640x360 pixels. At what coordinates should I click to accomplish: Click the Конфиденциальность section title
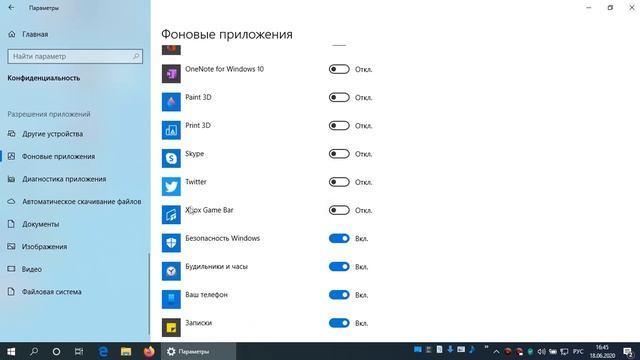[x=44, y=78]
